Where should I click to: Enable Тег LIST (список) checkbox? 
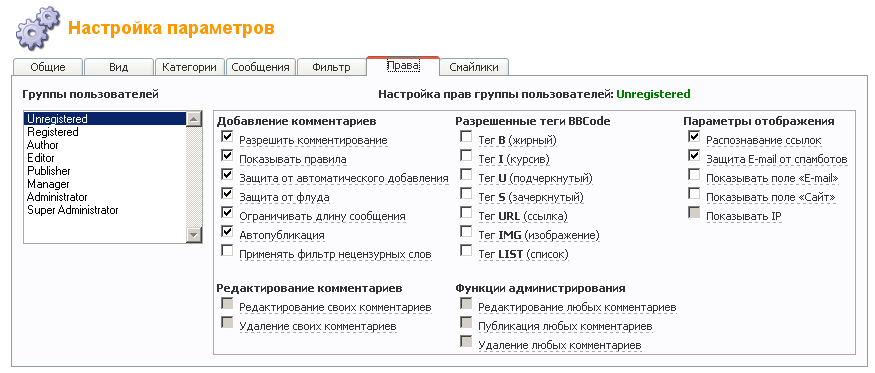pos(466,251)
